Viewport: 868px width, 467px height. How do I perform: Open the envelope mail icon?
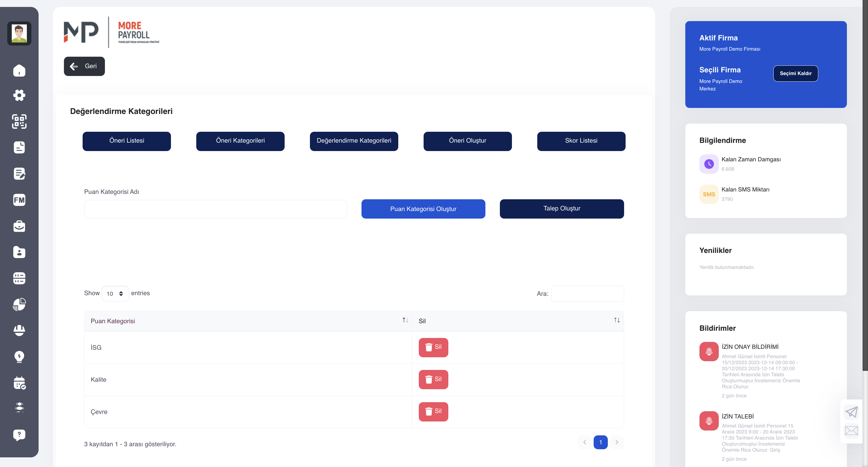coord(851,430)
